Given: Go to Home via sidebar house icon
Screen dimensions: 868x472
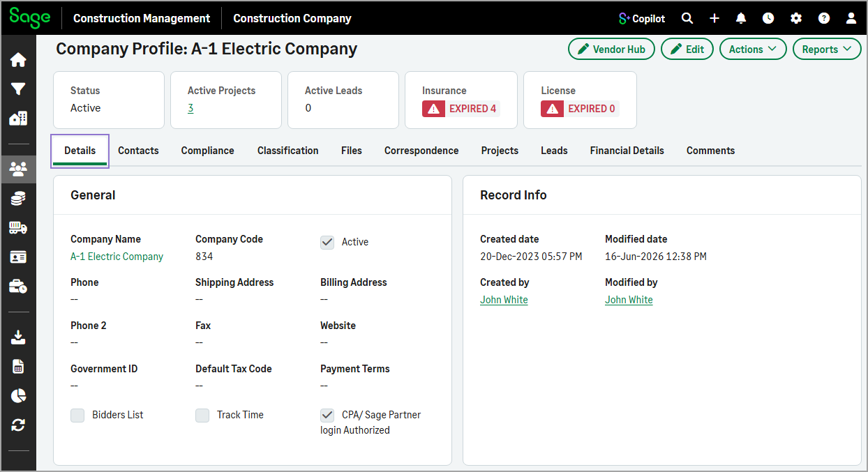Looking at the screenshot, I should tap(18, 60).
